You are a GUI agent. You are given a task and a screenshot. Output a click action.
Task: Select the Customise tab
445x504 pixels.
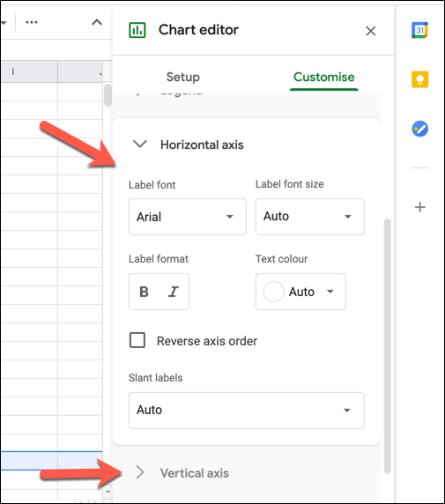tap(323, 78)
